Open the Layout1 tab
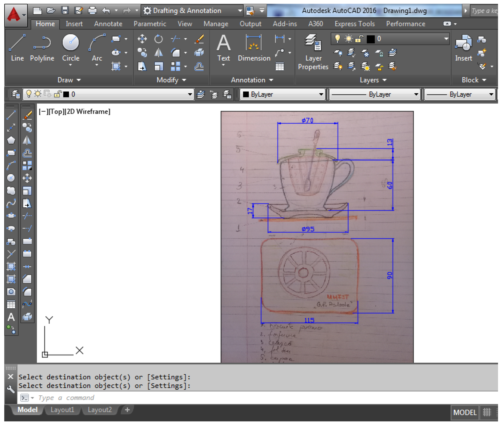The image size is (504, 425). (x=62, y=410)
